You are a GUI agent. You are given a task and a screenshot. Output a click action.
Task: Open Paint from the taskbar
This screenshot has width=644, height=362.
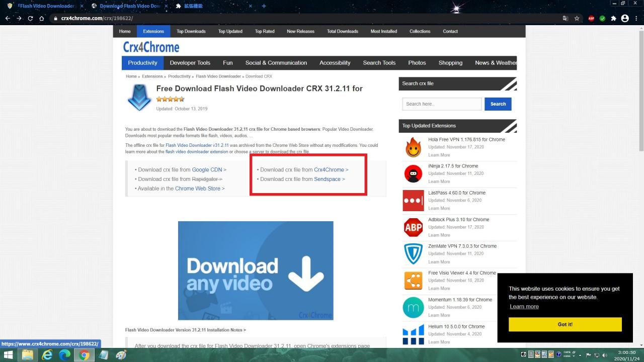121,355
